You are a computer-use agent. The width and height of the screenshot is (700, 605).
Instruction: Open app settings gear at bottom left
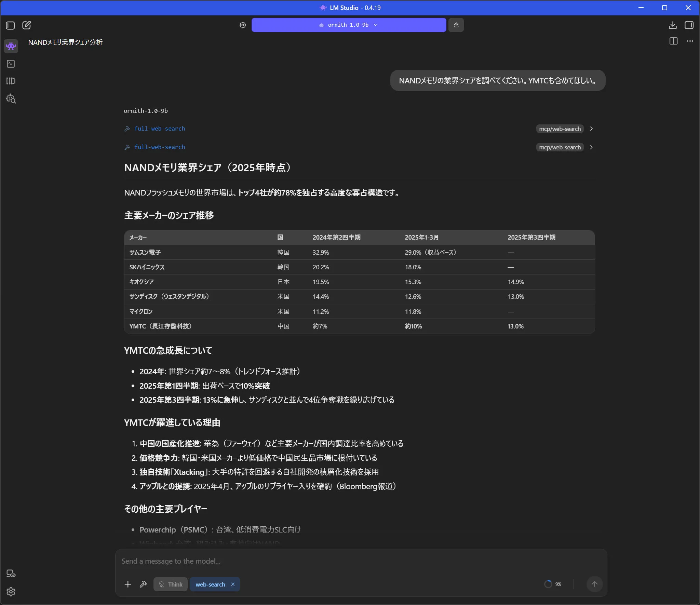11,592
